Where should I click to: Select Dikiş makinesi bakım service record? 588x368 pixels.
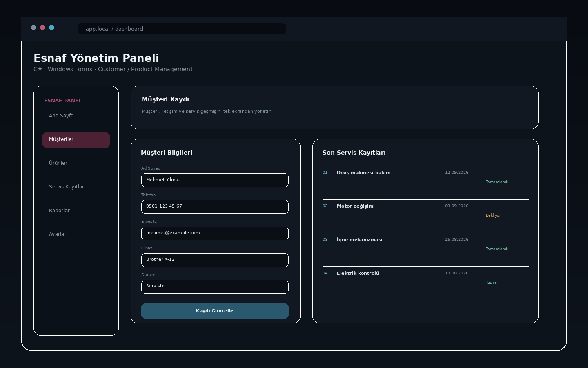point(363,173)
